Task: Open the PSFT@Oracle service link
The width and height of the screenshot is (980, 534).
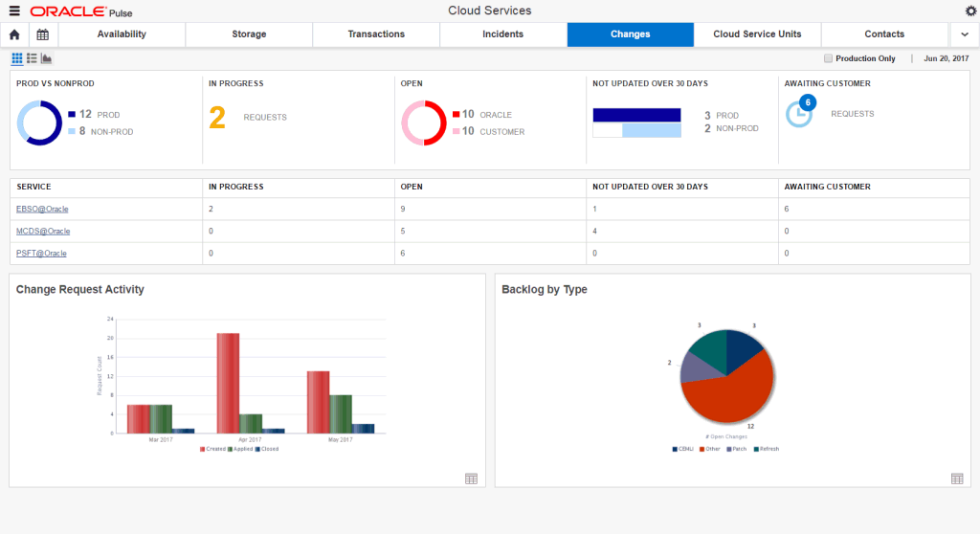Action: (x=41, y=254)
